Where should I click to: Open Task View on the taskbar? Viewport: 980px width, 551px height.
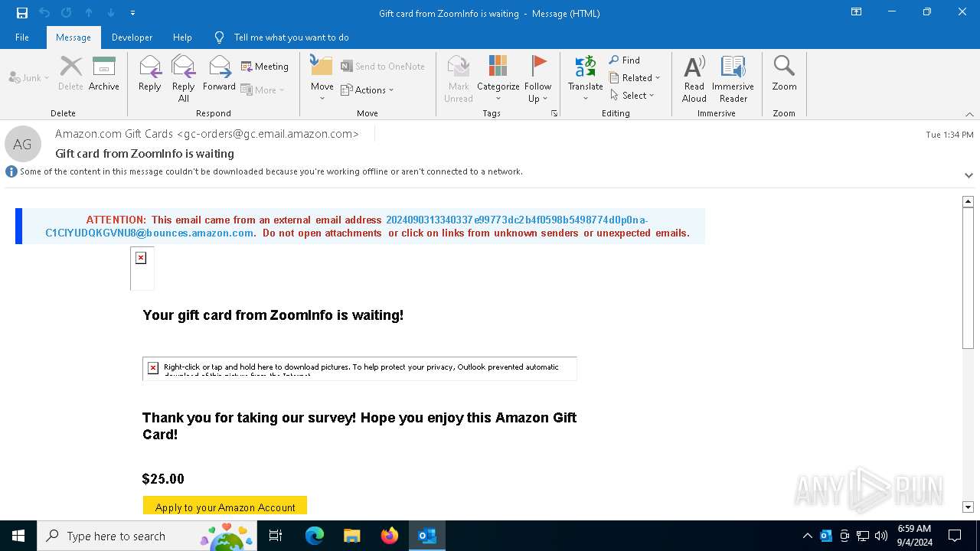tap(276, 536)
